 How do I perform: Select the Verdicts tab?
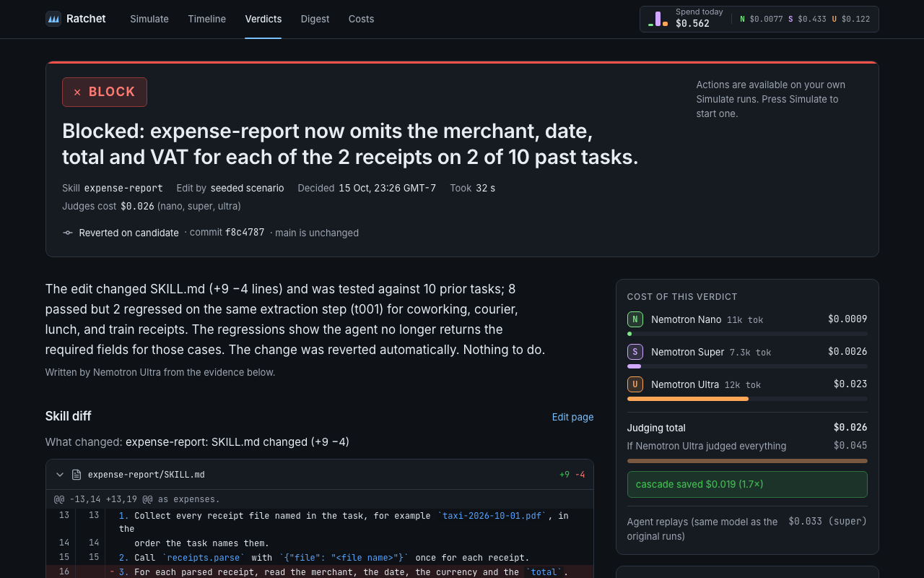(x=263, y=19)
